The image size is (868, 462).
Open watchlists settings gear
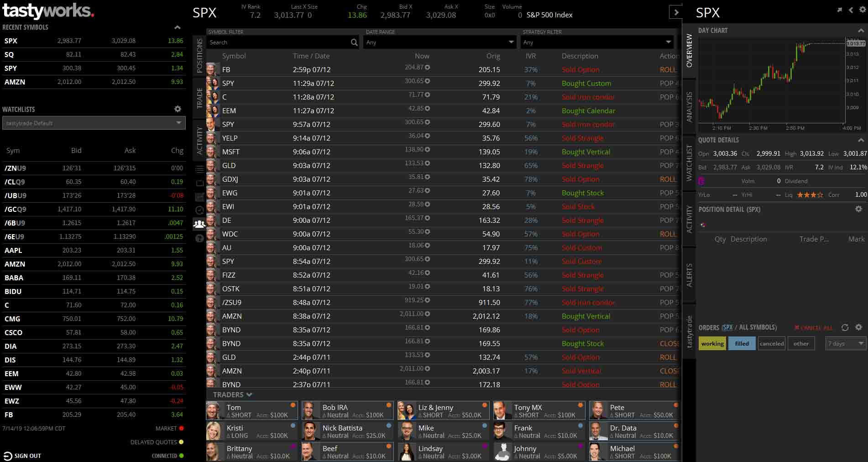point(178,109)
